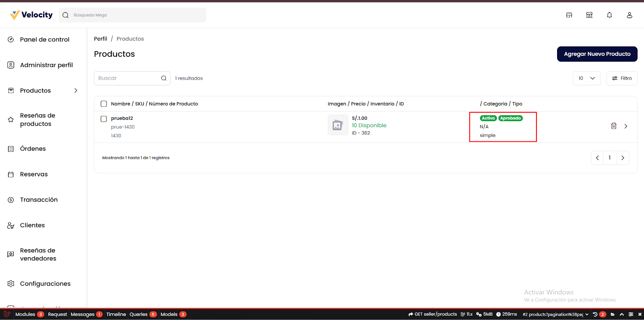Click the Velocity logo
The height and width of the screenshot is (320, 644).
click(31, 15)
